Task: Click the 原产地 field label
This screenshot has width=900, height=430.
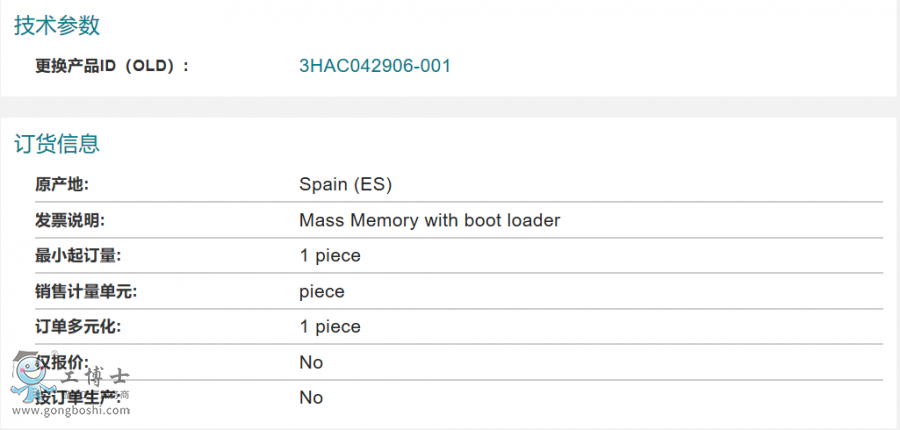Action: coord(62,184)
